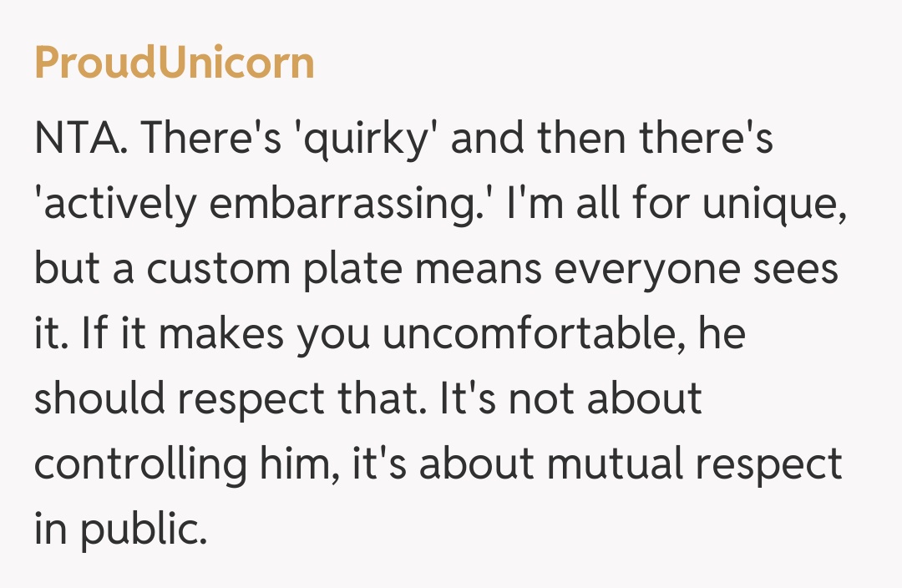This screenshot has height=588, width=902.
Task: Open the ProudUnicorn user profile
Action: [174, 63]
